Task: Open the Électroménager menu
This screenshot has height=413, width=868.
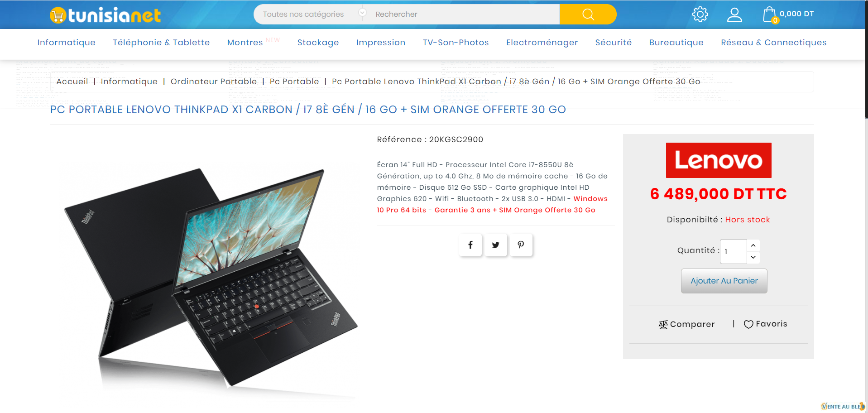Action: [542, 43]
